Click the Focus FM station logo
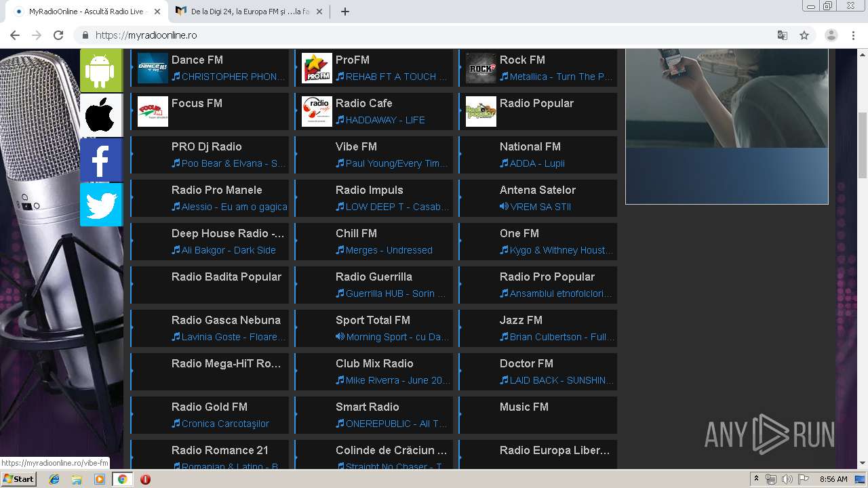 153,111
